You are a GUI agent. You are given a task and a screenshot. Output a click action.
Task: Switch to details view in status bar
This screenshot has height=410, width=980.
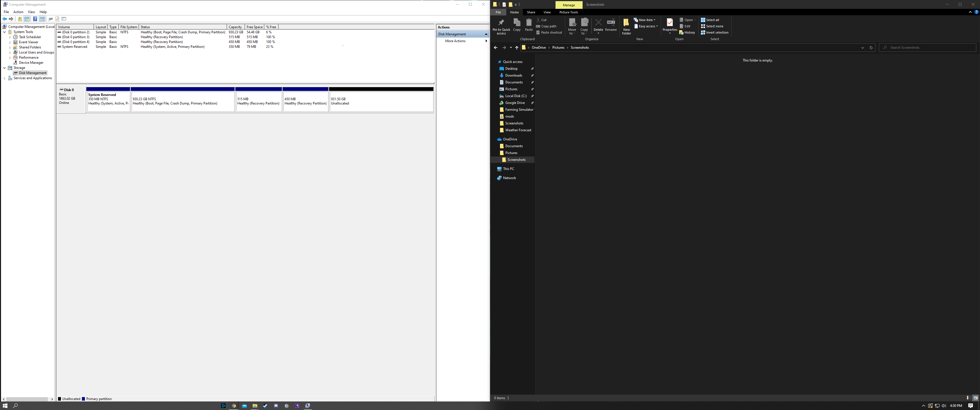pos(969,398)
